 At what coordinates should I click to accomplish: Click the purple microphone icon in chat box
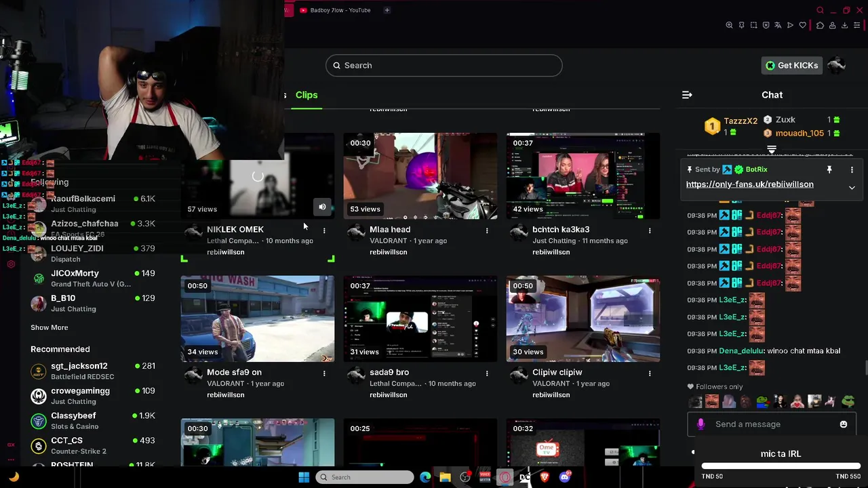tap(701, 424)
